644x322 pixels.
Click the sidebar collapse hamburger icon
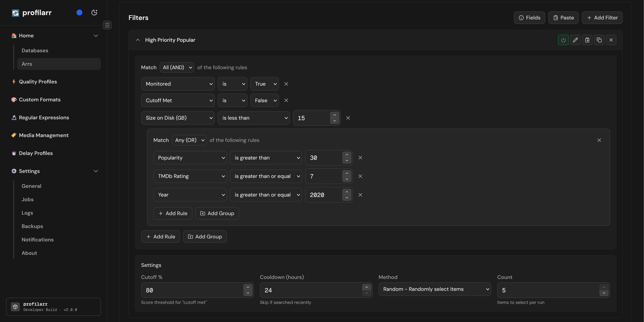(x=107, y=25)
